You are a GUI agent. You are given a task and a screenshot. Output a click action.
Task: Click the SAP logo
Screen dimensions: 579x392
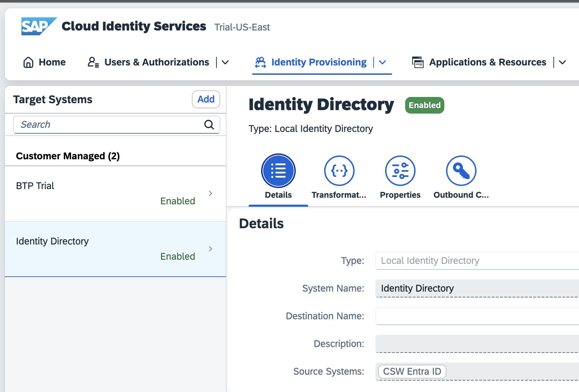pyautogui.click(x=39, y=26)
